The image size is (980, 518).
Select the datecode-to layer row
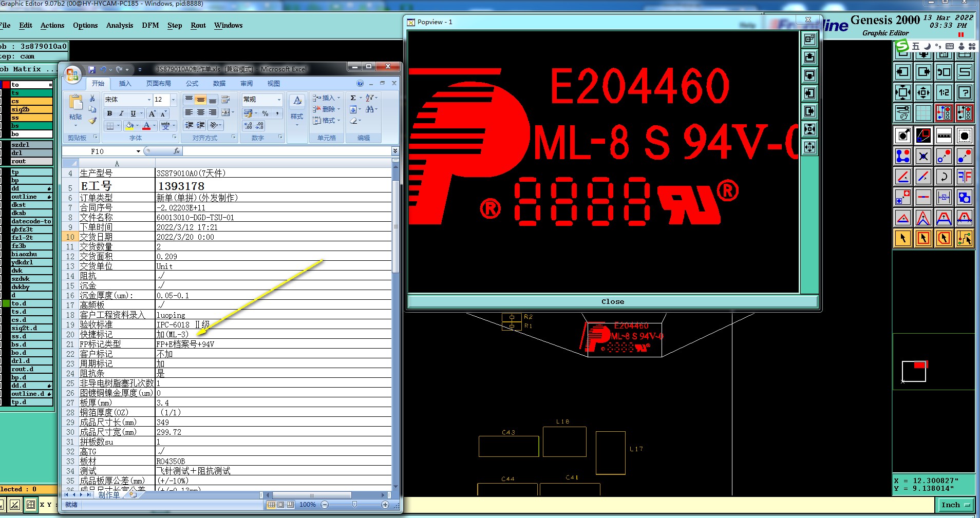(31, 221)
